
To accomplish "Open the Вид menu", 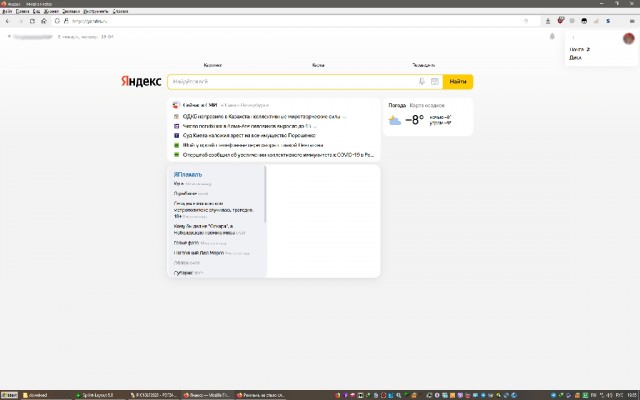I will 36,11.
